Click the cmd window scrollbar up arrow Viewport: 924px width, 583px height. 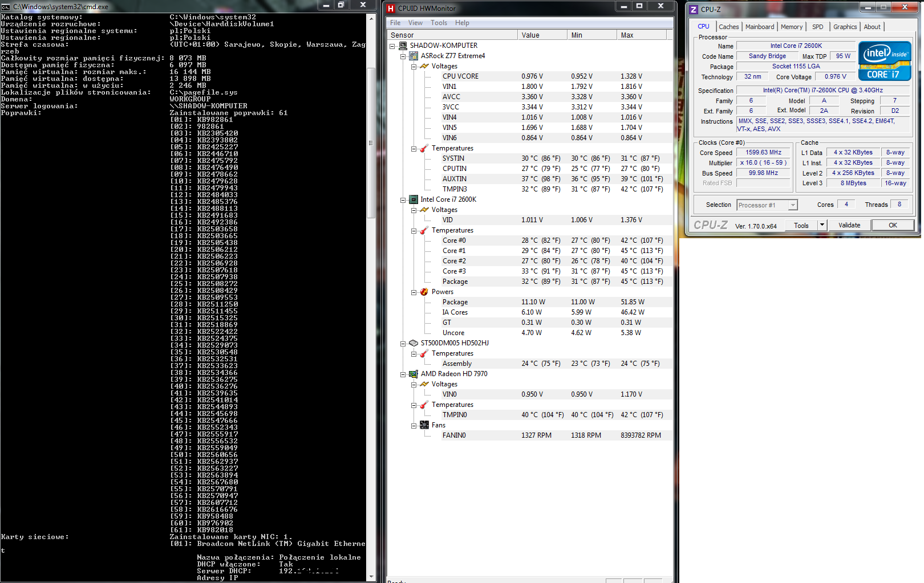coord(371,18)
